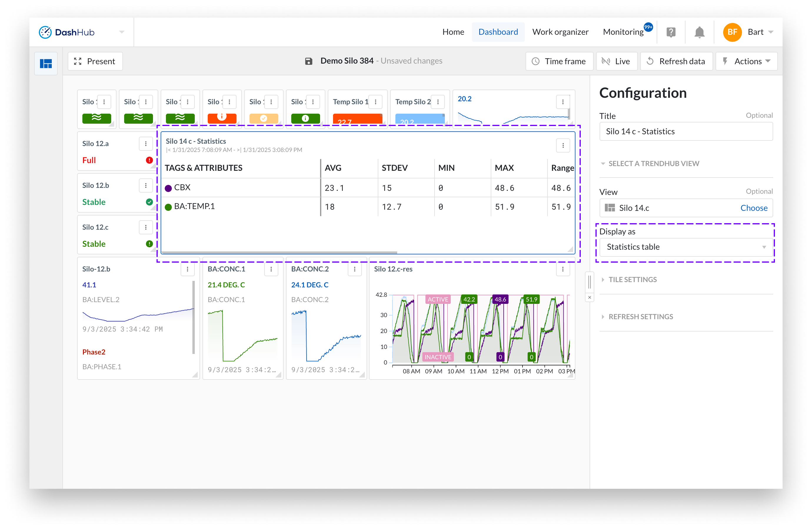Open the Monitoring tab
Image resolution: width=812 pixels, height=530 pixels.
(x=623, y=32)
